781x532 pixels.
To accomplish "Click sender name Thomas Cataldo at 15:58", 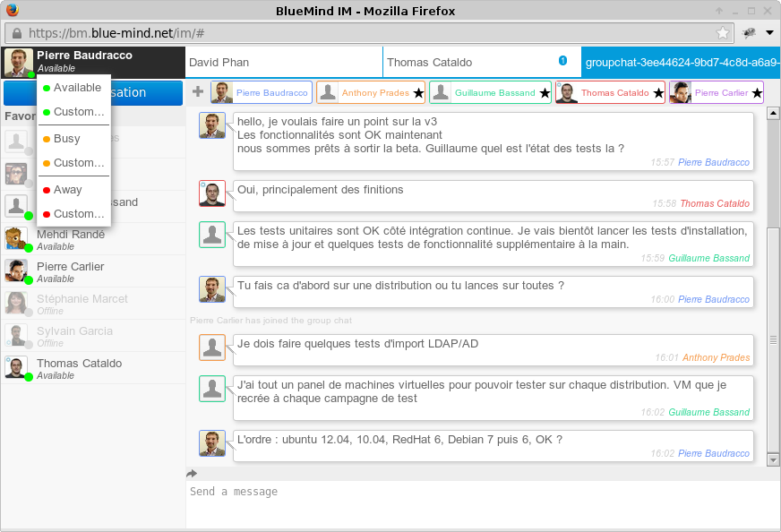I will 715,203.
